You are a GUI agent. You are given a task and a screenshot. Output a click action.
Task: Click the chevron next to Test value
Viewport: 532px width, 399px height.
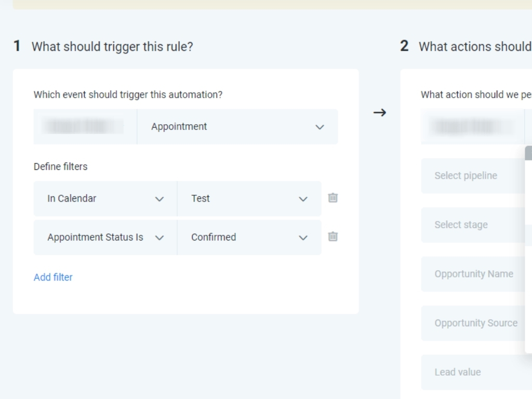303,199
